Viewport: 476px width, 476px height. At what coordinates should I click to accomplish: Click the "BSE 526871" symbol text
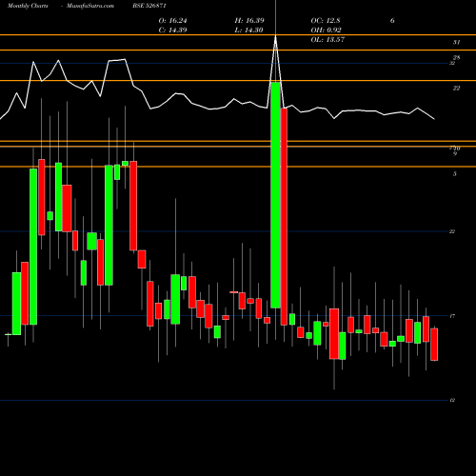click(149, 6)
